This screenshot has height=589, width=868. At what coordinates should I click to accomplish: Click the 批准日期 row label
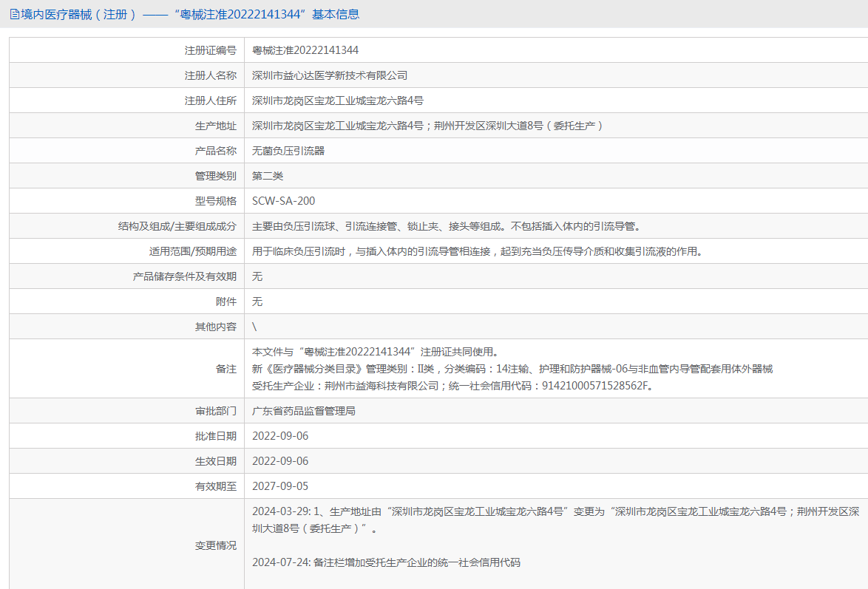(x=216, y=436)
